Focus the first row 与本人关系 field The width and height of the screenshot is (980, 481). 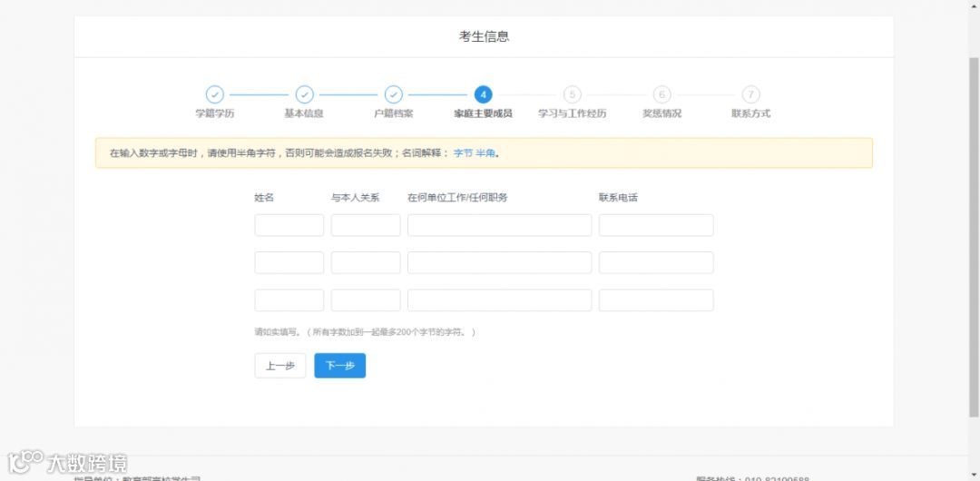pos(366,225)
